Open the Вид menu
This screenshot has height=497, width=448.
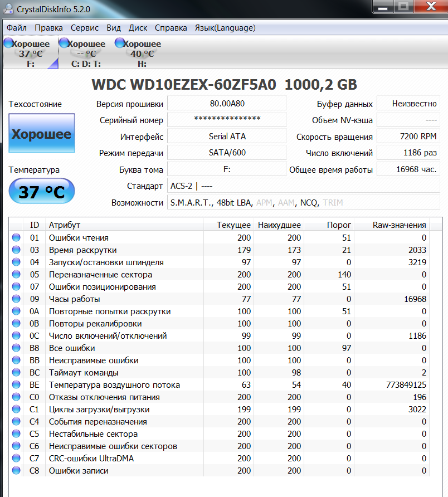114,28
